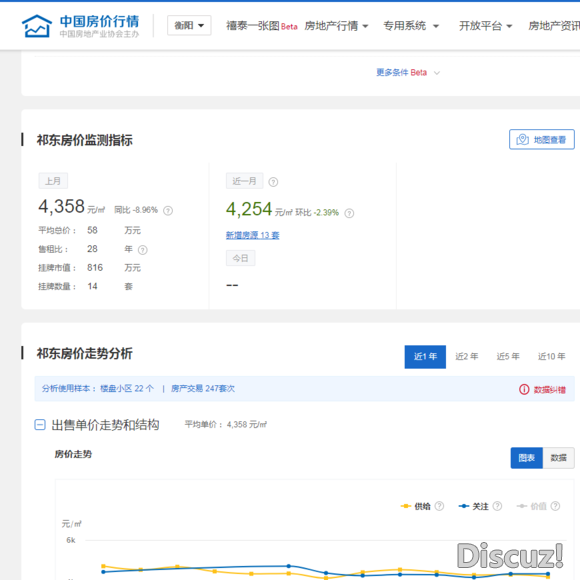Click help icon next to 售租比 年
Viewport: 580px width, 580px height.
click(142, 250)
